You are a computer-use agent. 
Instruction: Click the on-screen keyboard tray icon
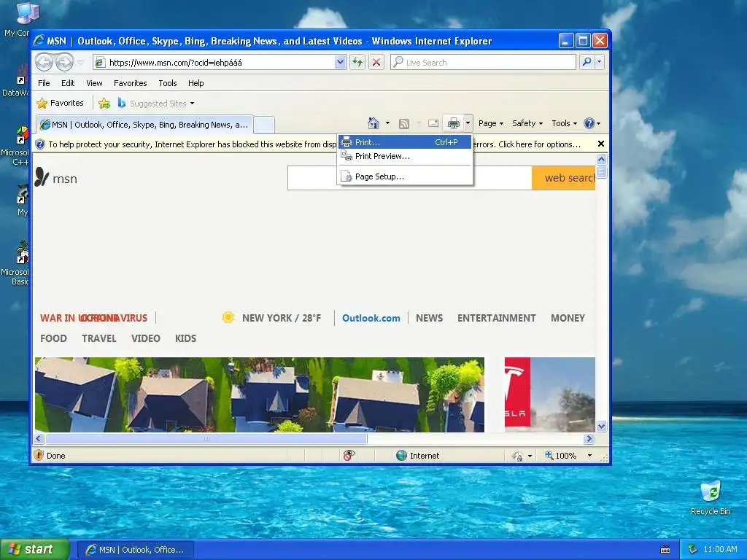(x=665, y=550)
